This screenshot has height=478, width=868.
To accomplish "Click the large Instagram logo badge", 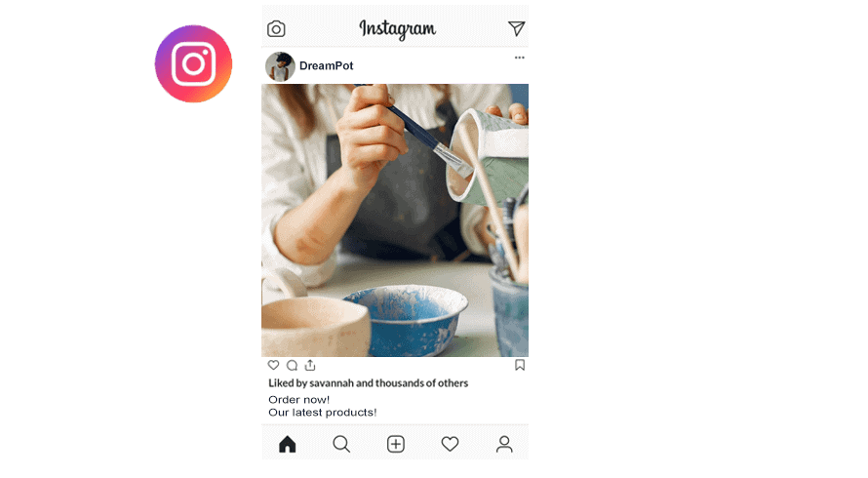I will pyautogui.click(x=194, y=63).
